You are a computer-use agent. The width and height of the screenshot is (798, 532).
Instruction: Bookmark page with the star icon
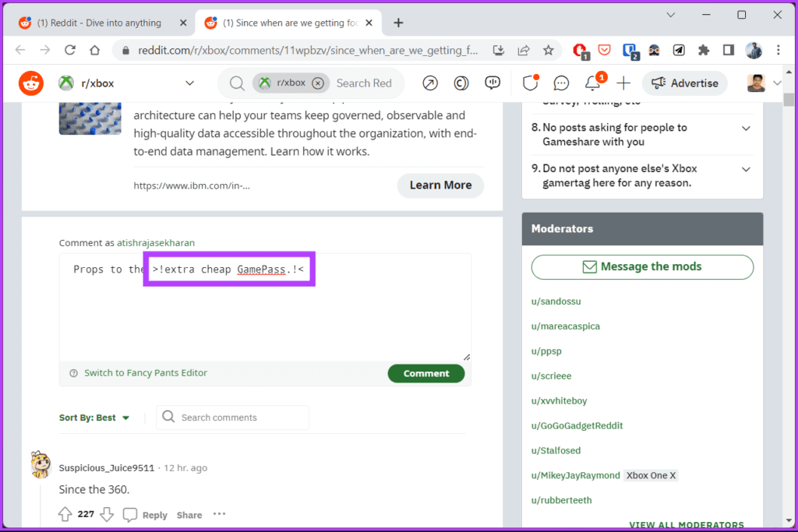[x=548, y=50]
